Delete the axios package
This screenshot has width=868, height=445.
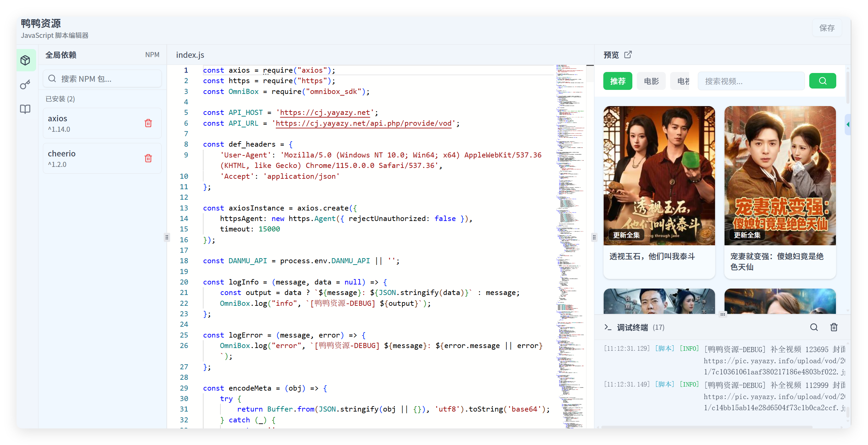click(148, 123)
